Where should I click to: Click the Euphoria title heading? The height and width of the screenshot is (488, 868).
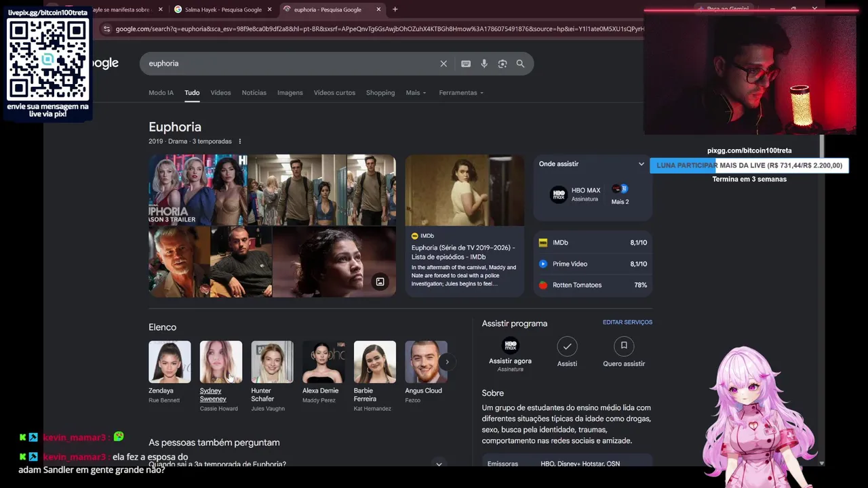(175, 127)
